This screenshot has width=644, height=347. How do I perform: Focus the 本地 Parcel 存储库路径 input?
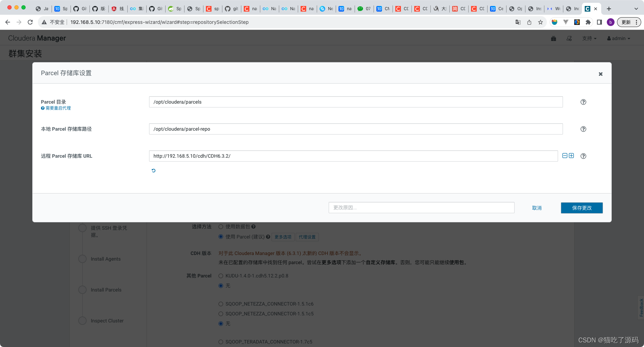(x=356, y=129)
